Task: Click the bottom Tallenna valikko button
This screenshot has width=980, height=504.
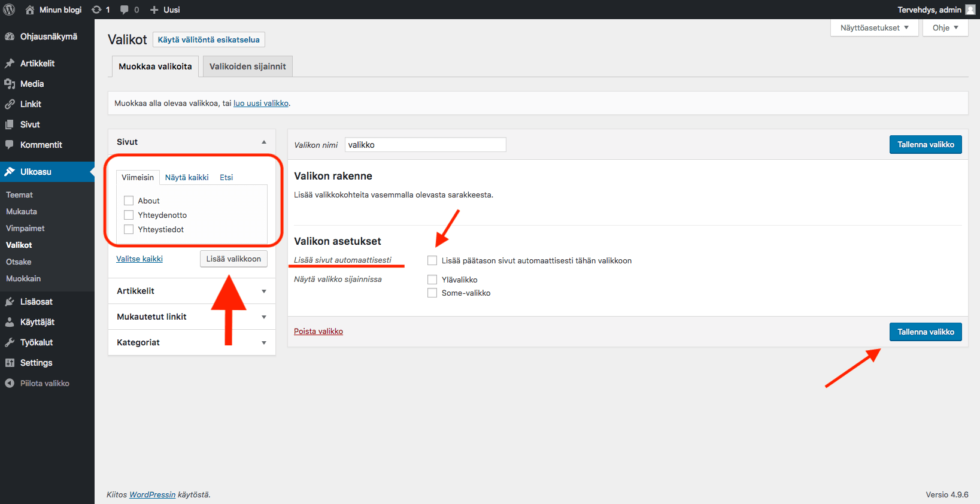Action: click(926, 332)
